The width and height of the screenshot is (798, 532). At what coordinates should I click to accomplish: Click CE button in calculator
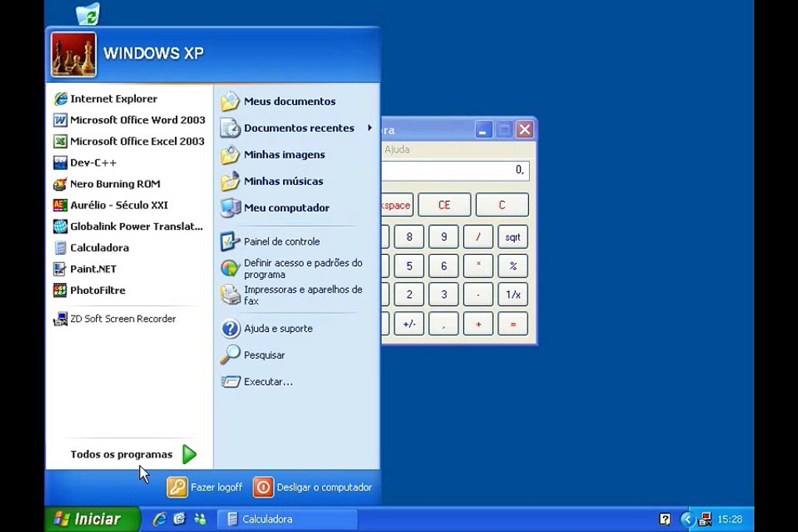pyautogui.click(x=444, y=205)
